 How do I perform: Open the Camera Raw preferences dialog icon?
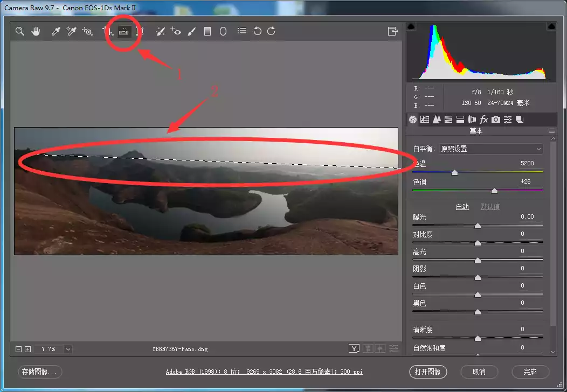click(242, 31)
